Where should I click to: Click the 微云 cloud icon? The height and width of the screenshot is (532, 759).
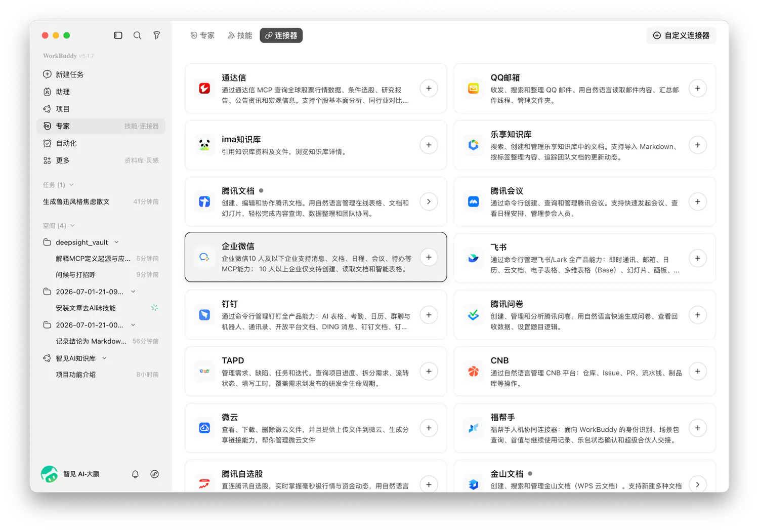204,428
